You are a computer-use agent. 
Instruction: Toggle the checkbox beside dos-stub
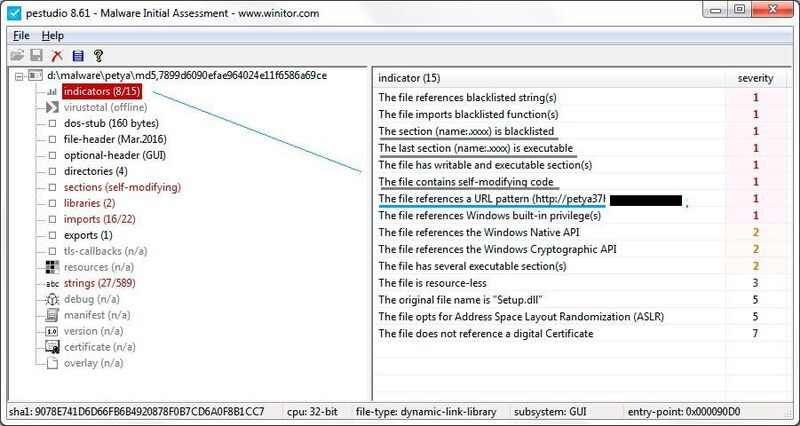pyautogui.click(x=52, y=123)
